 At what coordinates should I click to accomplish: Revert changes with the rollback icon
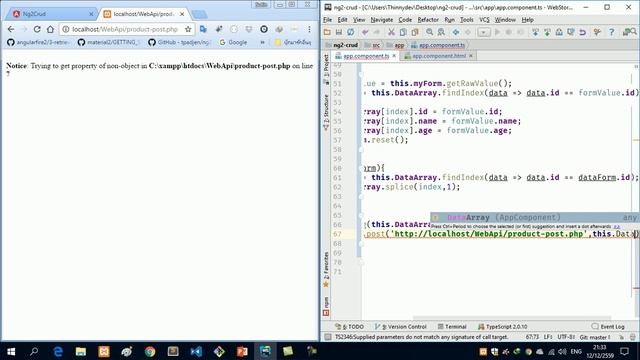[x=582, y=32]
